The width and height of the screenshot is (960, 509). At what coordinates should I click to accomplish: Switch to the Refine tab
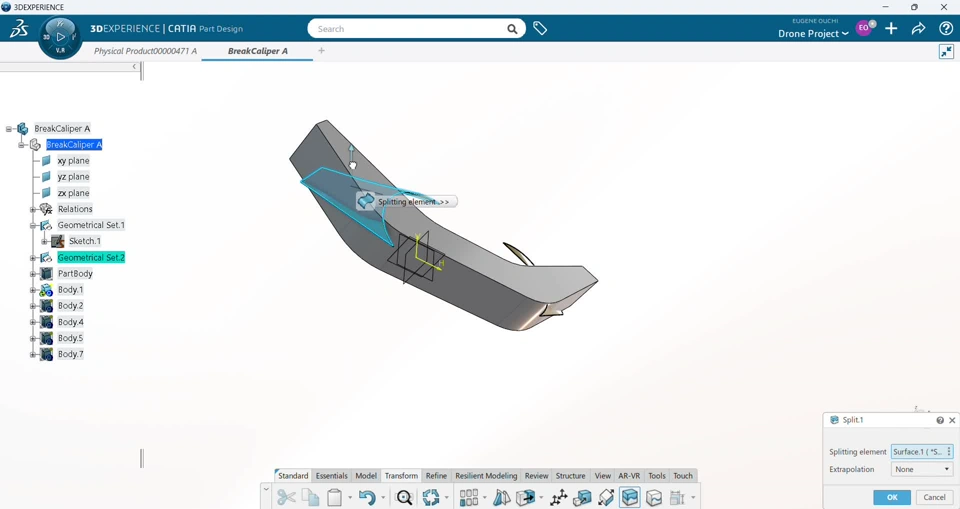(x=436, y=476)
